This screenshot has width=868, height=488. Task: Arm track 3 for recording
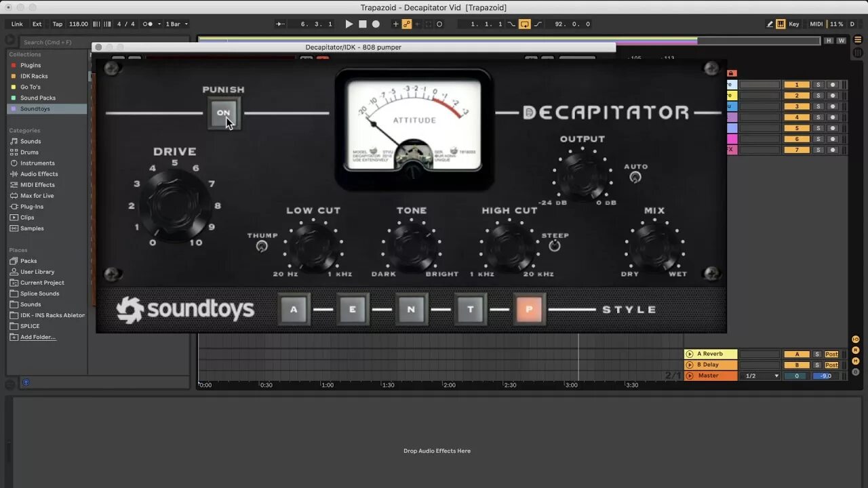tap(833, 106)
